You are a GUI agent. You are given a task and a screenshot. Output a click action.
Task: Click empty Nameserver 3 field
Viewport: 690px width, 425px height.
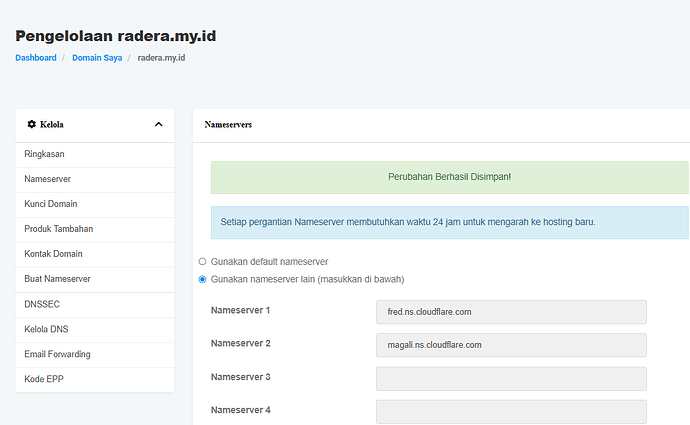[511, 379]
